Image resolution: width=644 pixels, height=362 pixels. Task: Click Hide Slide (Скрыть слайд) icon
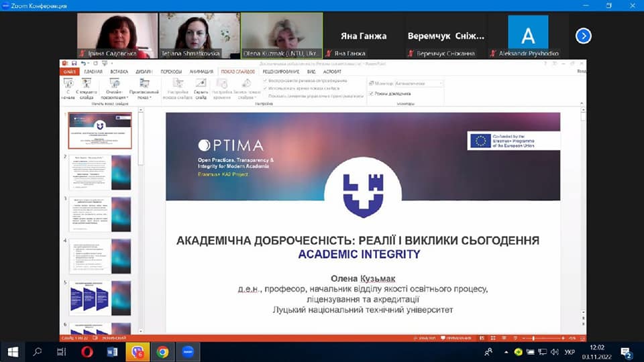point(201,84)
